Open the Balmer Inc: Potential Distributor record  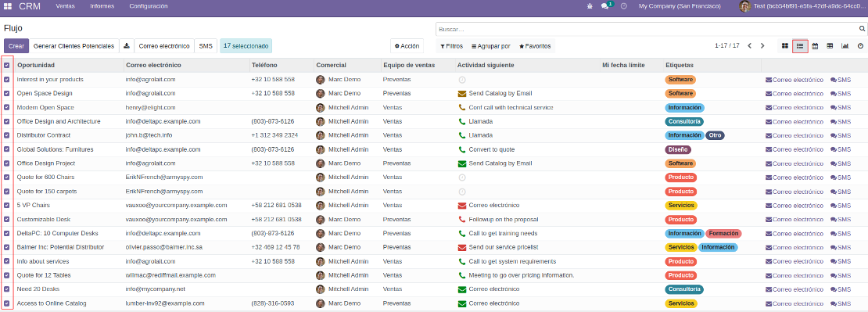(x=60, y=247)
